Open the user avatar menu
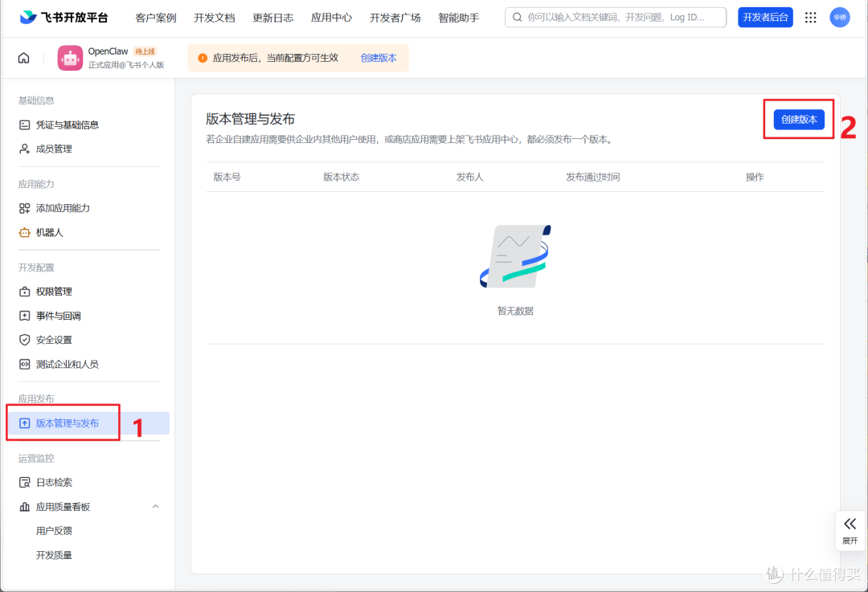The width and height of the screenshot is (868, 592). [840, 18]
